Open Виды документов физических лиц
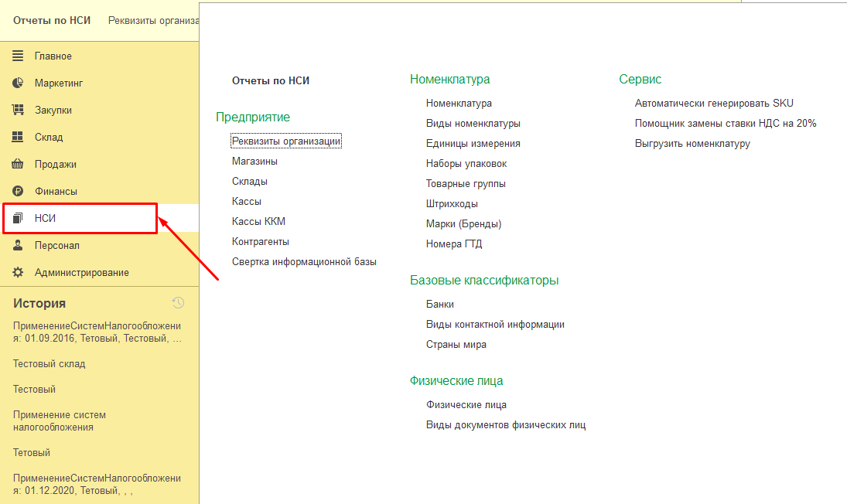The image size is (847, 504). click(x=506, y=424)
